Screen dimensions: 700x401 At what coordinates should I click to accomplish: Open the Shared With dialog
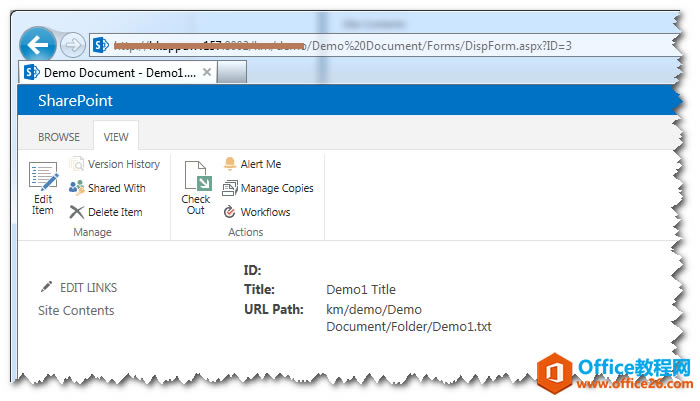(x=108, y=188)
